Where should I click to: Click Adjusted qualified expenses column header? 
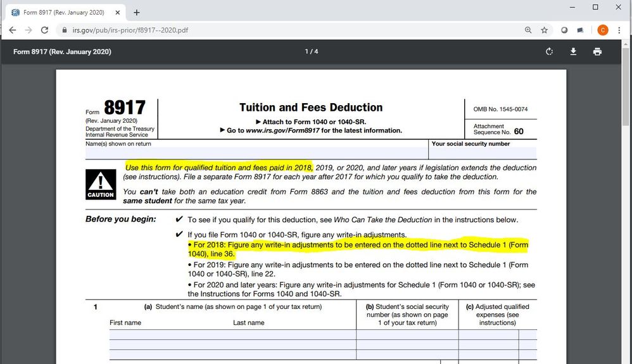coord(497,315)
